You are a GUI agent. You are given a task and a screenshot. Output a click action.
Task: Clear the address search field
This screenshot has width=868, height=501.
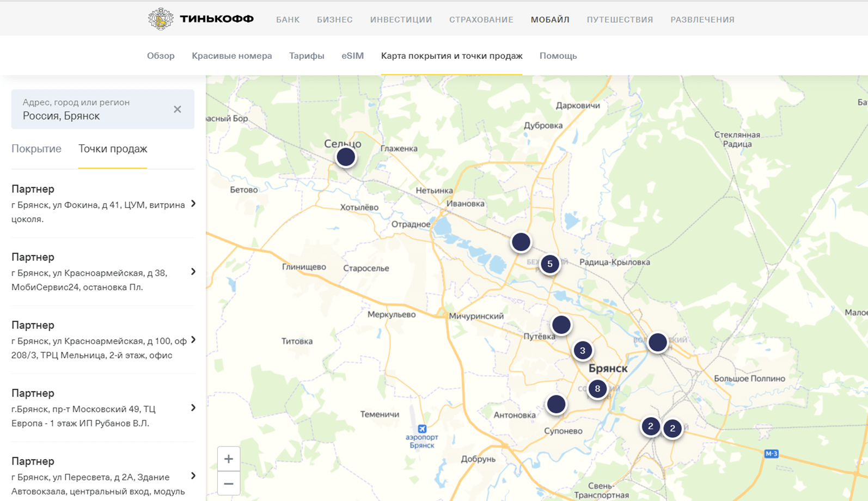178,109
